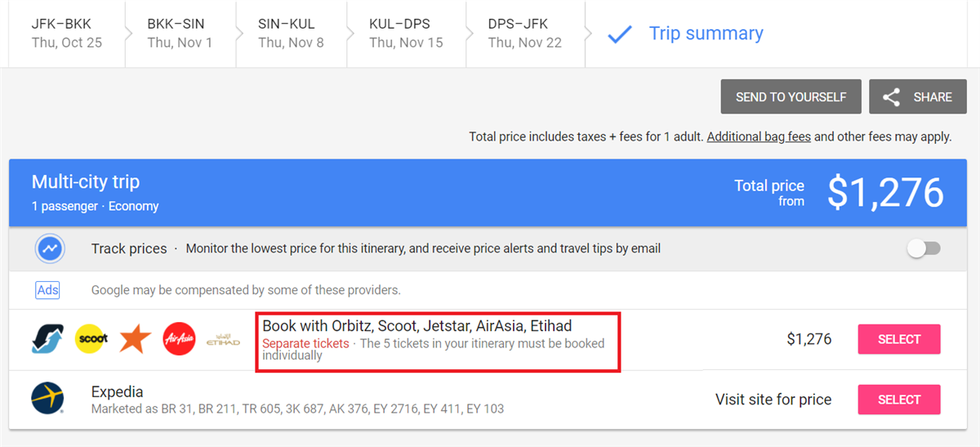Enable the Track prices toggle switch
Viewport: 980px width, 447px height.
(x=924, y=248)
